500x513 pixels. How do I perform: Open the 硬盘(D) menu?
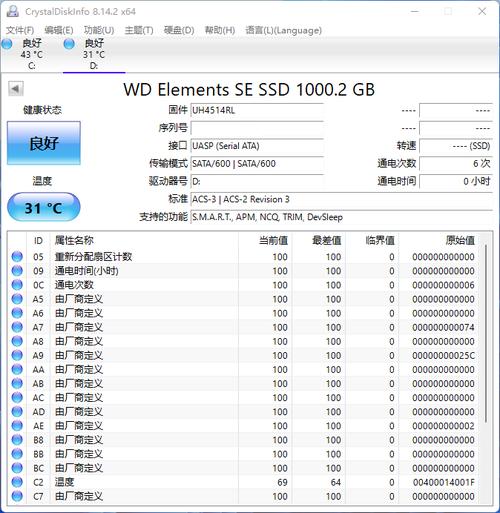click(179, 30)
